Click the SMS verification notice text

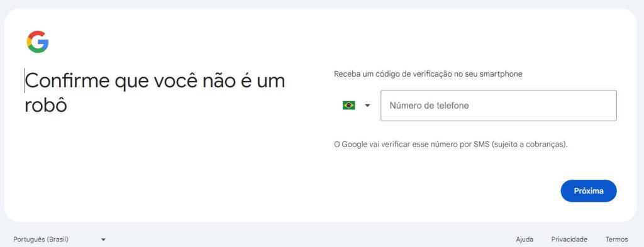pos(451,145)
